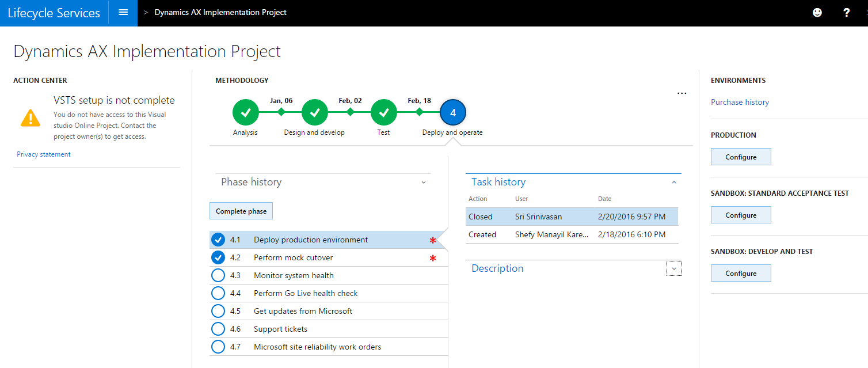The width and height of the screenshot is (868, 368).
Task: Configure the Production environment
Action: pyautogui.click(x=740, y=157)
